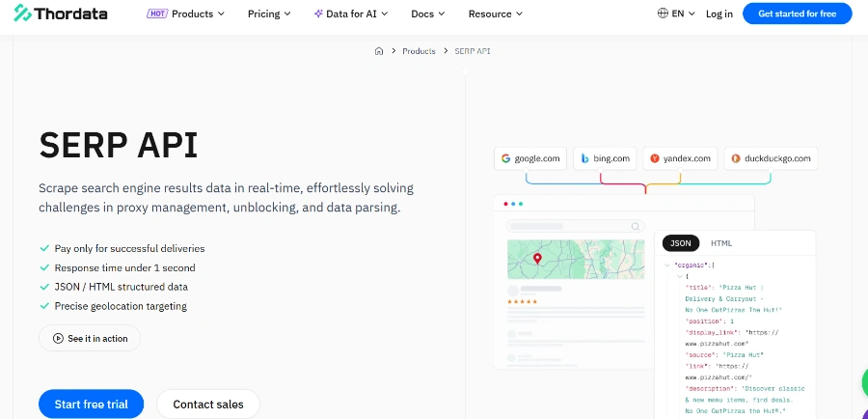
Task: Click the Log in link
Action: pos(719,14)
